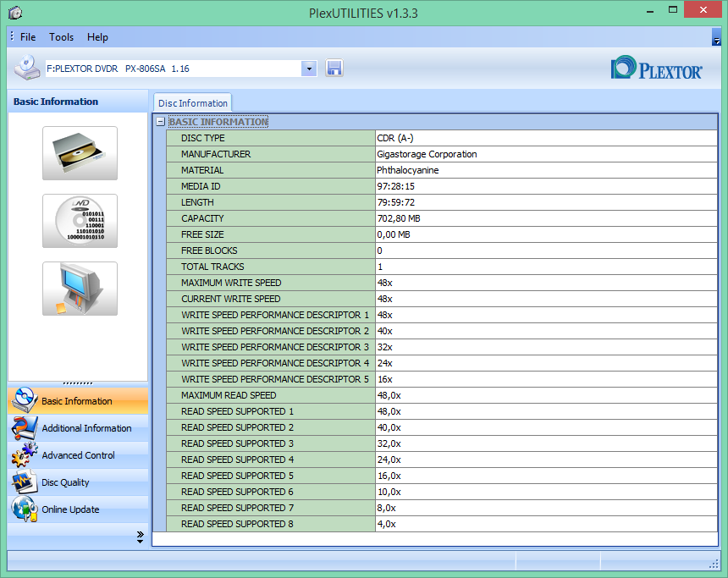The image size is (728, 578).
Task: Click the Basic Information panel heading
Action: pos(56,102)
